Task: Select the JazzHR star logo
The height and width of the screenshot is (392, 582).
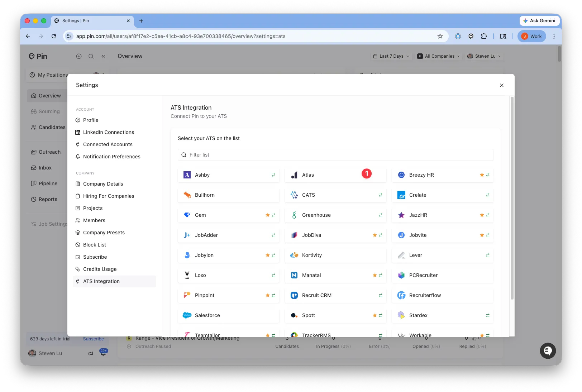Action: 401,215
